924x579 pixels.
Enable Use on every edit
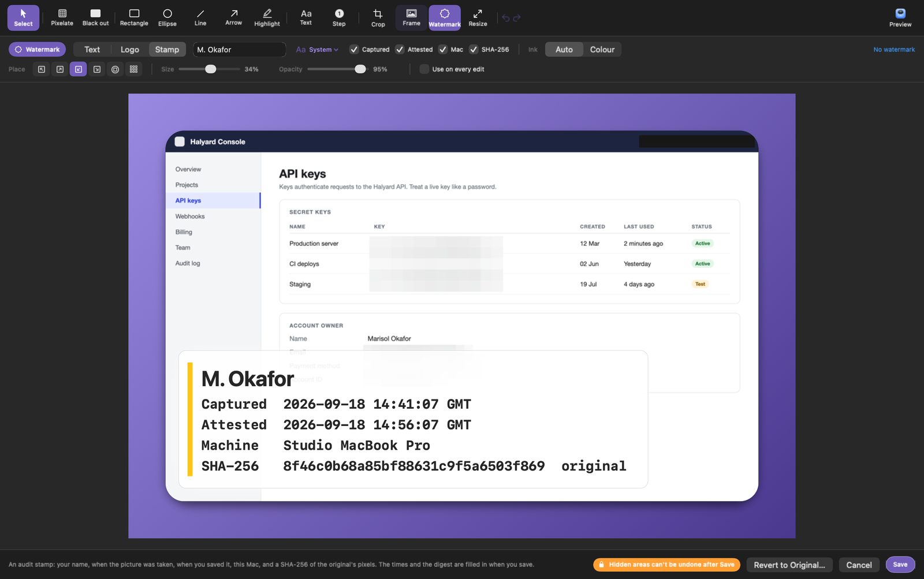(x=452, y=69)
